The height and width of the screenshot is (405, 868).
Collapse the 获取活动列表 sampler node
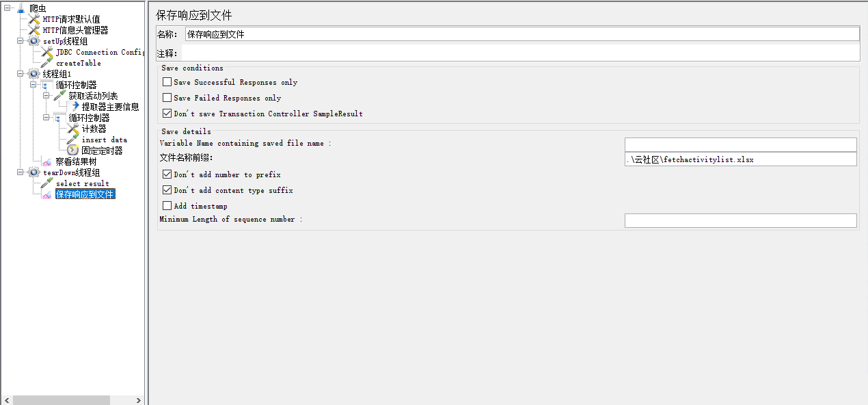pyautogui.click(x=46, y=96)
